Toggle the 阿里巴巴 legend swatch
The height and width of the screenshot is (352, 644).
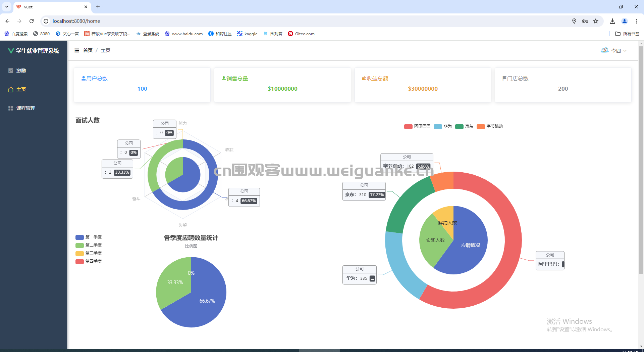click(x=408, y=127)
